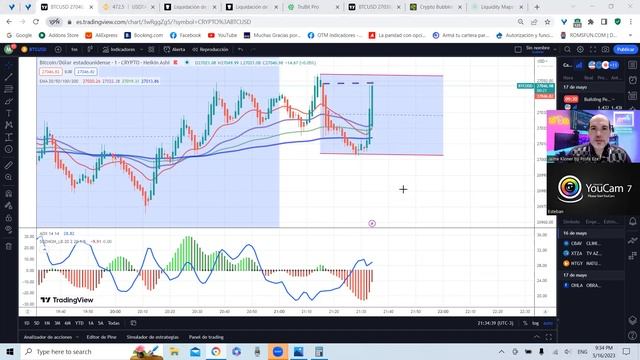Toggle the percent scale option
The width and height of the screenshot is (640, 360).
pyautogui.click(x=525, y=323)
